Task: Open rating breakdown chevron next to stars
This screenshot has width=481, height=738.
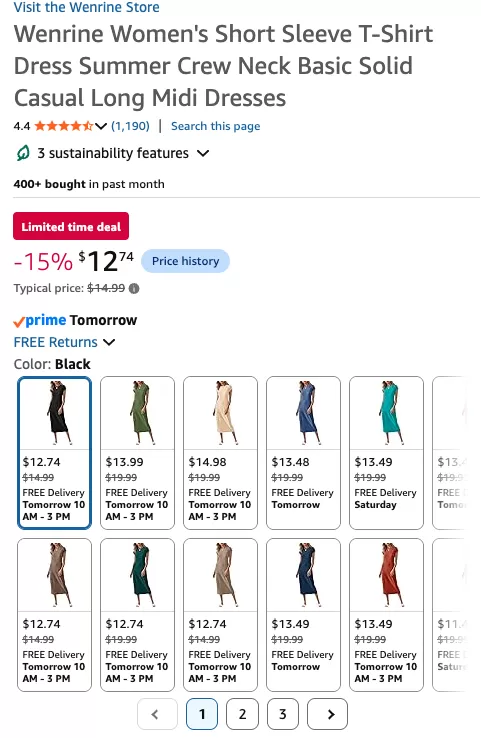Action: coord(100,126)
